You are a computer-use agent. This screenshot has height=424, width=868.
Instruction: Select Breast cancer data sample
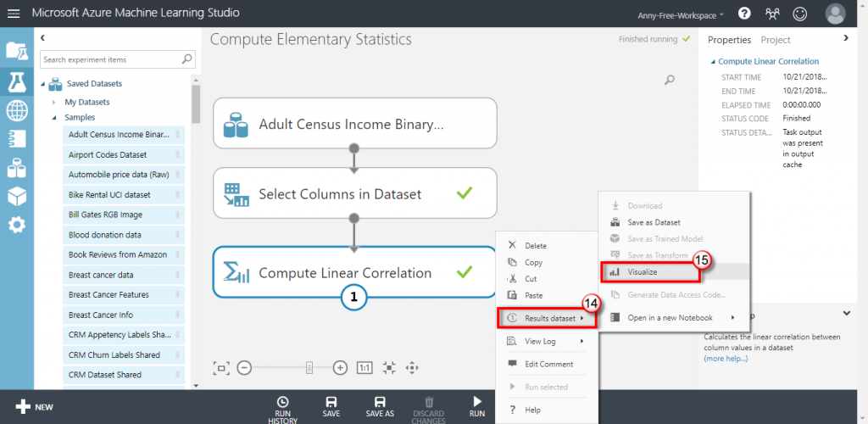[x=124, y=275]
